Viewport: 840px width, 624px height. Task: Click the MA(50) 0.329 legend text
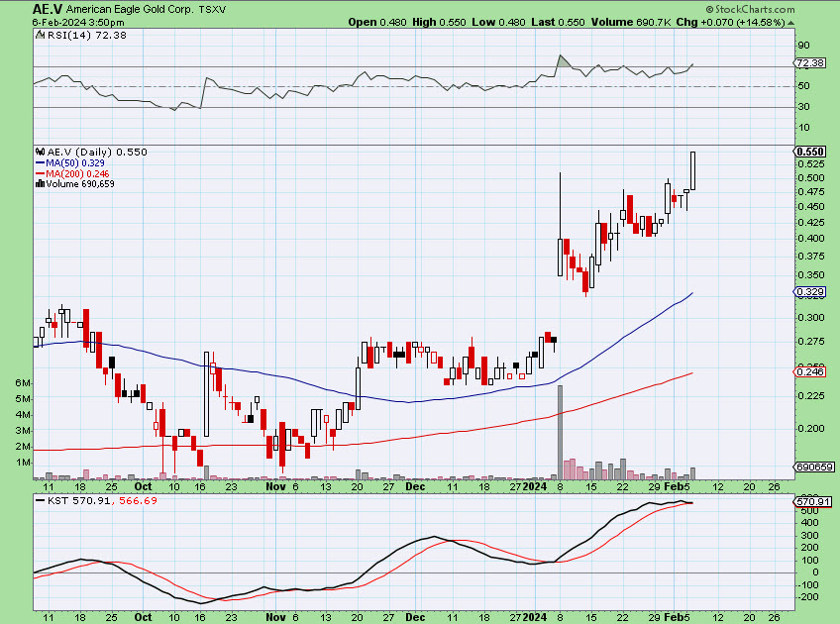(x=75, y=162)
